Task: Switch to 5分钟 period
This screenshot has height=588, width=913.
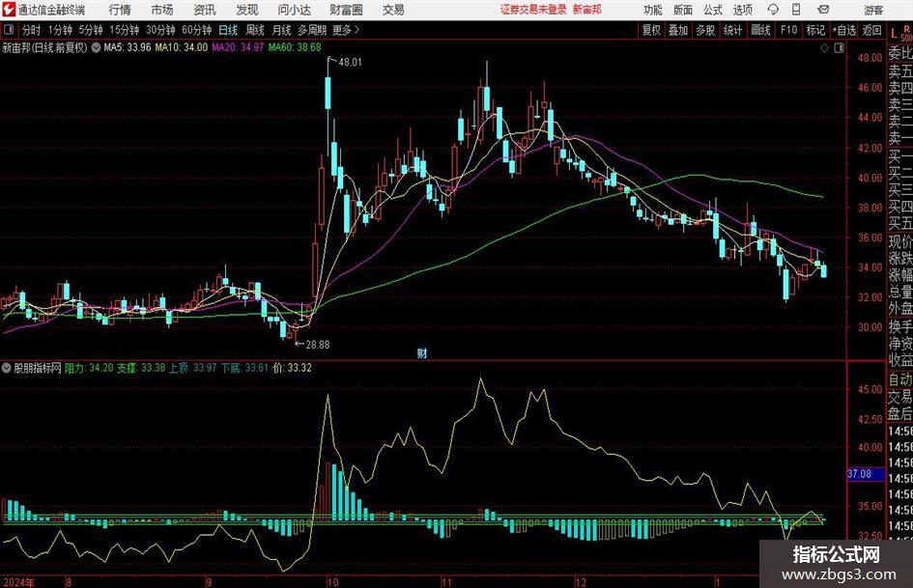Action: click(x=91, y=30)
